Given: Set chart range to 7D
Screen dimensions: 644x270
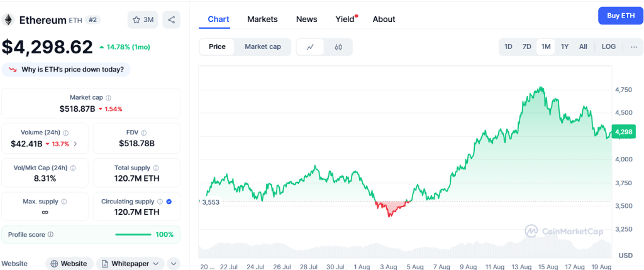Looking at the screenshot, I should click(526, 46).
